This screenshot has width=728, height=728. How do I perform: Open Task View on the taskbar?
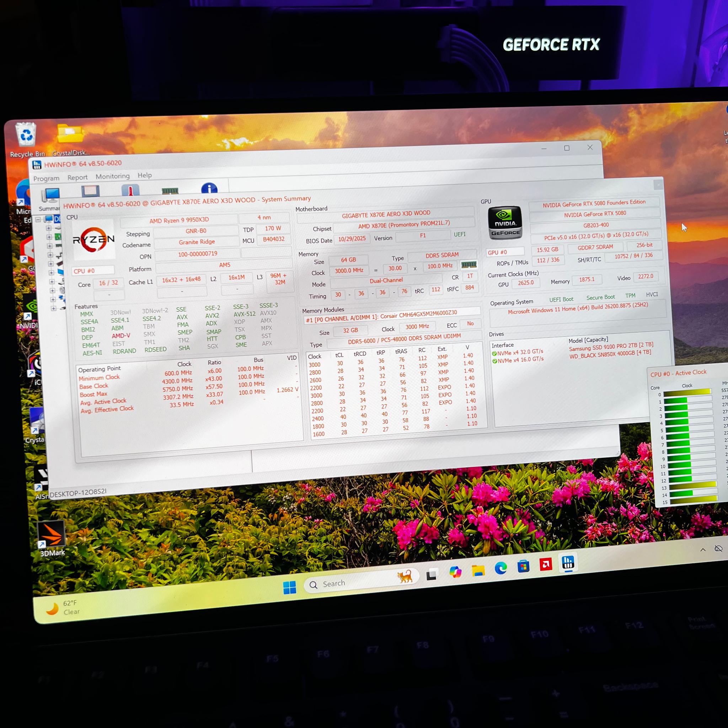click(432, 575)
